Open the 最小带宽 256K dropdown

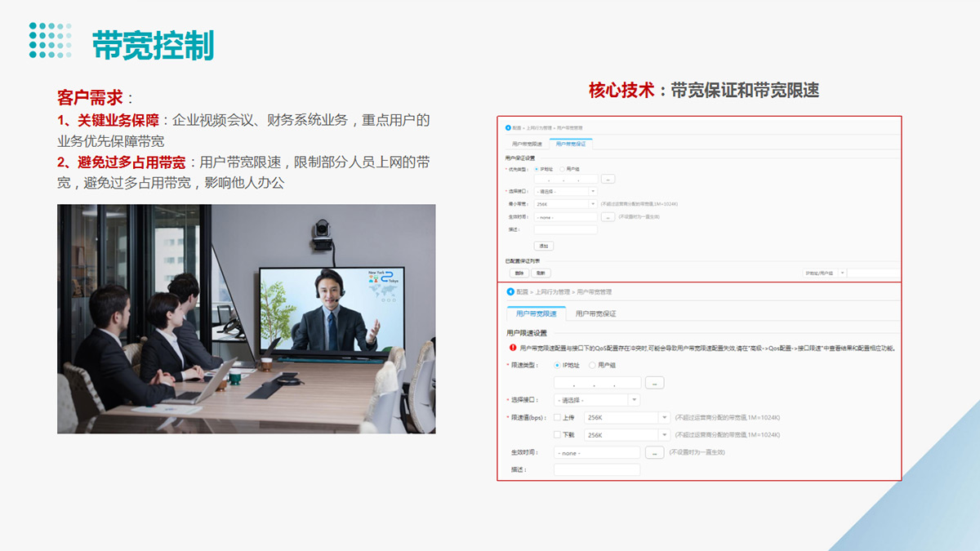(x=566, y=204)
